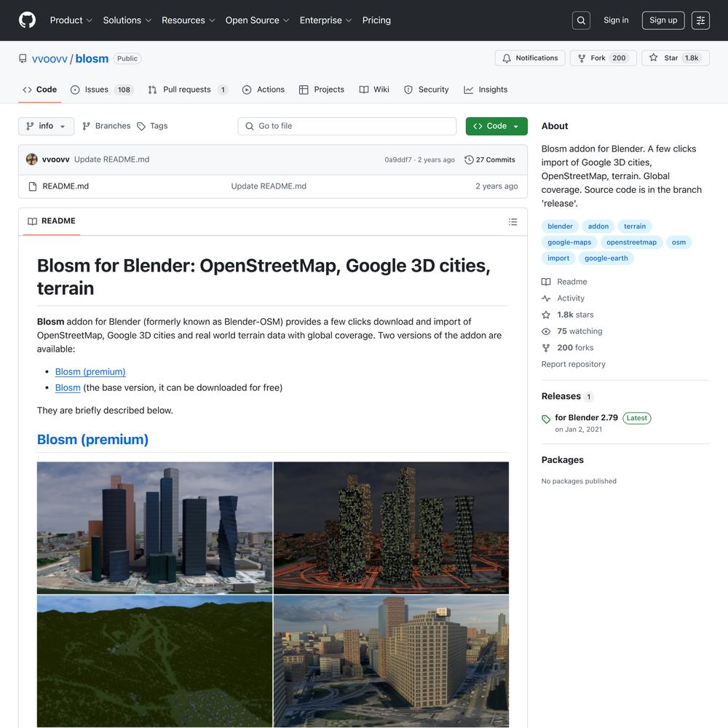
Task: Click the 27 Commits history icon
Action: pyautogui.click(x=469, y=159)
